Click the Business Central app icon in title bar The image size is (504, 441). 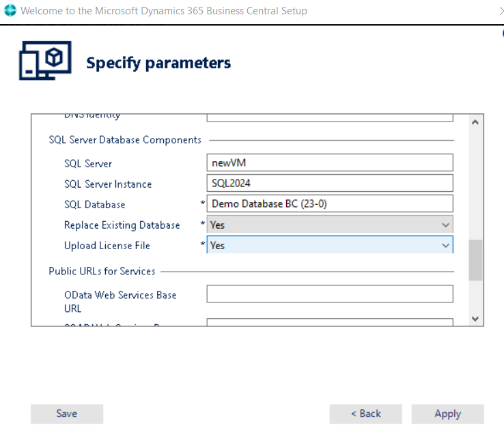[x=10, y=10]
